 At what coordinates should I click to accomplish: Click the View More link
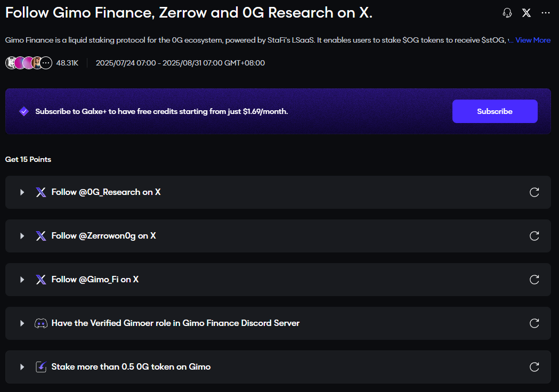pos(533,40)
